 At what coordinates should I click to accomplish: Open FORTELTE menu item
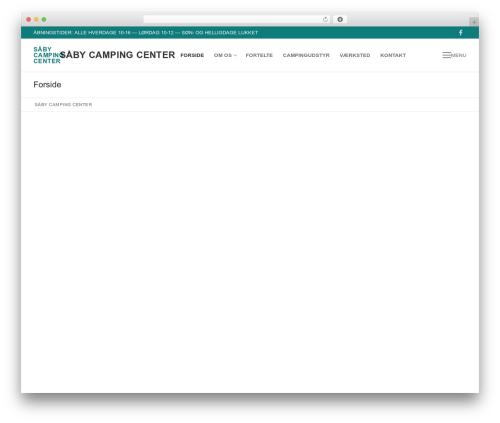pos(259,55)
